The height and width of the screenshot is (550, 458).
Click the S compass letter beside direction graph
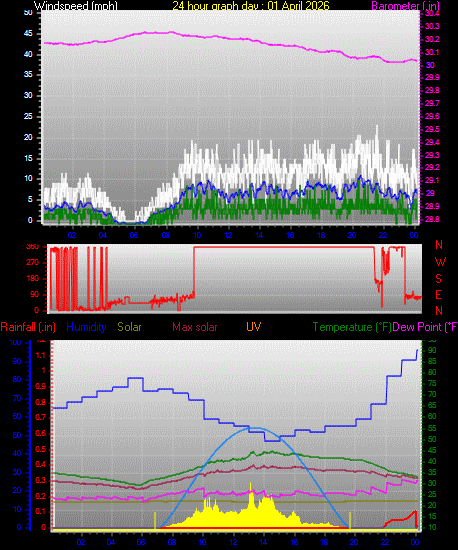[x=438, y=279]
